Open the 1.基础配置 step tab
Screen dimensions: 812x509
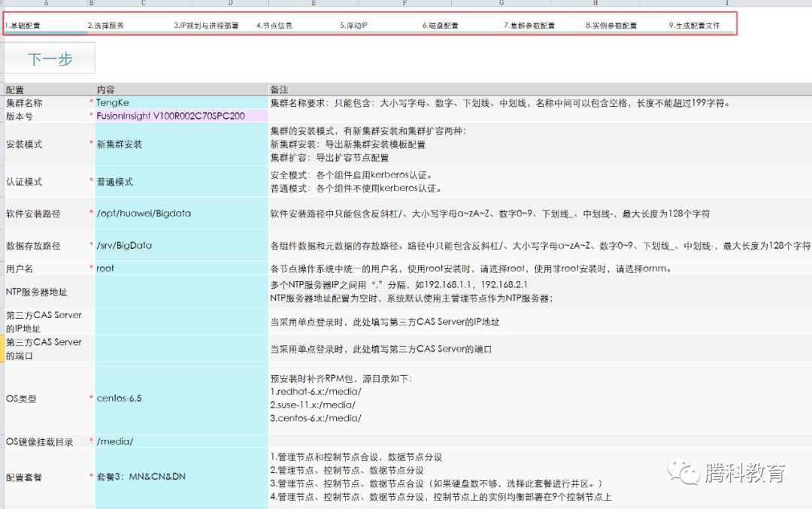(23, 26)
